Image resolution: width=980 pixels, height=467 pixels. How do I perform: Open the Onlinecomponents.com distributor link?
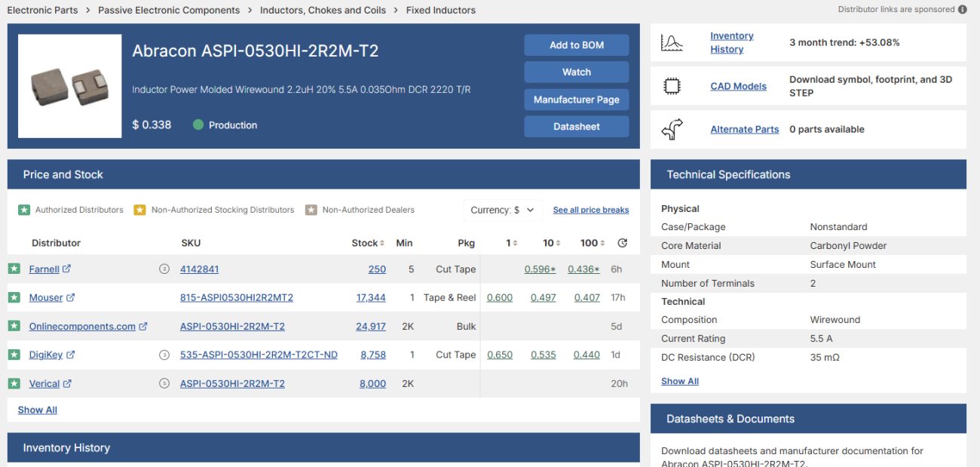(x=82, y=326)
